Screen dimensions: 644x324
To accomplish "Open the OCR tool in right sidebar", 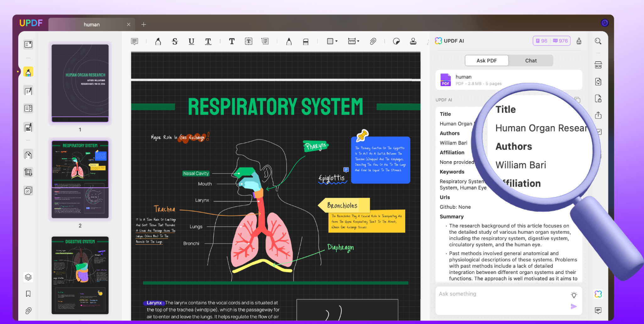I will coord(598,65).
